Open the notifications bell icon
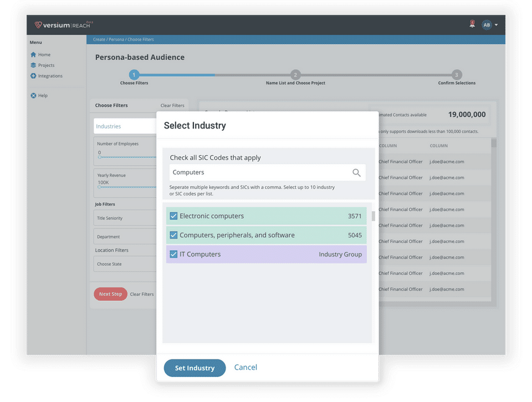 472,24
